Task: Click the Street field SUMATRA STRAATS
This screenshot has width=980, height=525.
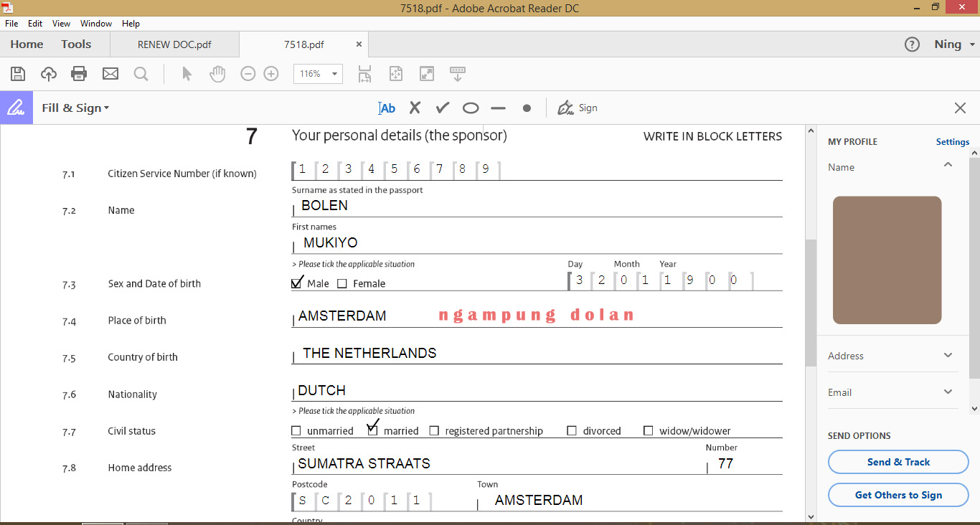Action: [499, 464]
